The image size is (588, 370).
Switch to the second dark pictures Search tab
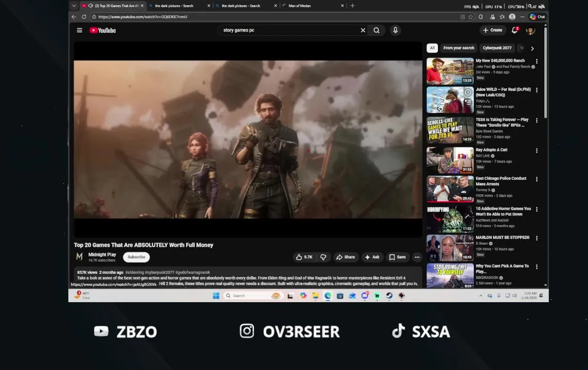coord(247,6)
